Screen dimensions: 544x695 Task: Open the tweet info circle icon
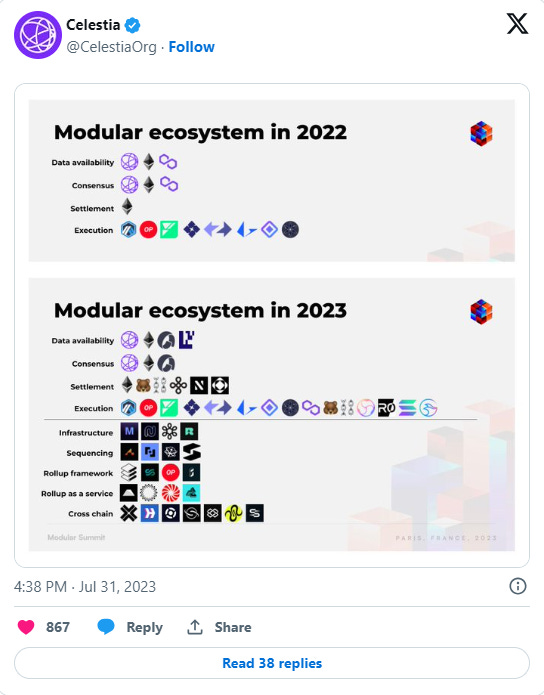tap(517, 586)
